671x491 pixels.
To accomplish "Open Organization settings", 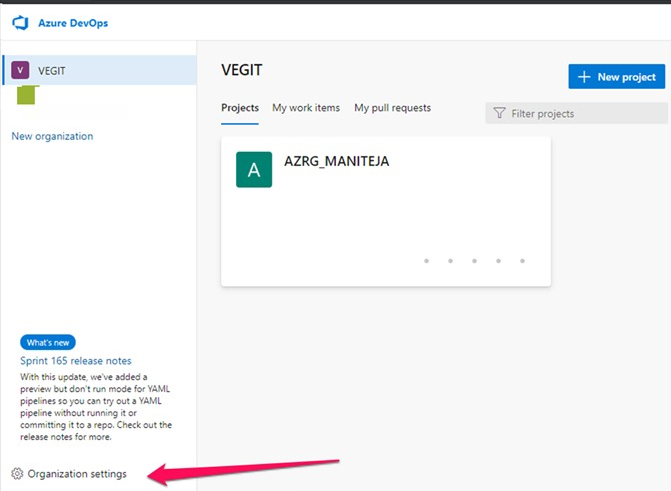I will 69,474.
